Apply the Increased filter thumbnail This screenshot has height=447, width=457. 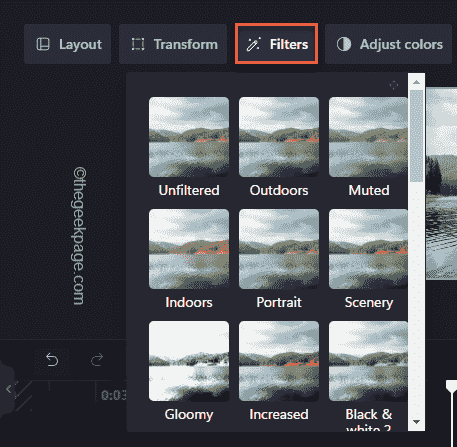pyautogui.click(x=279, y=361)
